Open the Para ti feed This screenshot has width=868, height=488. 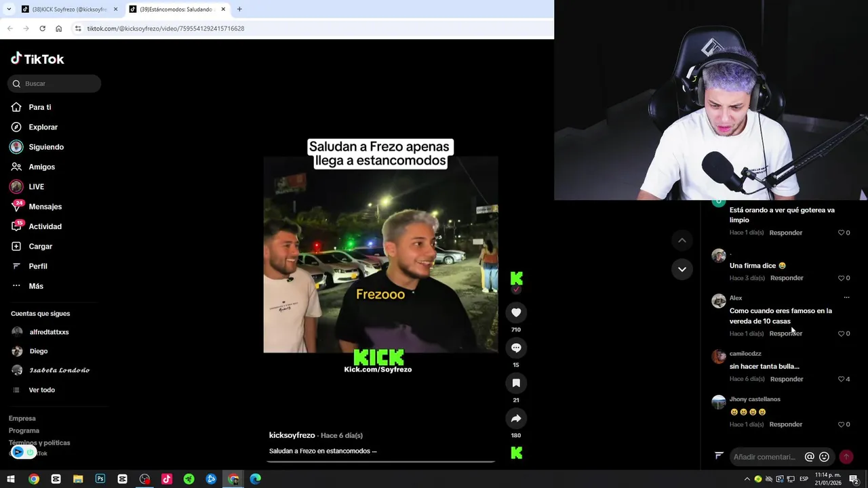coord(31,107)
